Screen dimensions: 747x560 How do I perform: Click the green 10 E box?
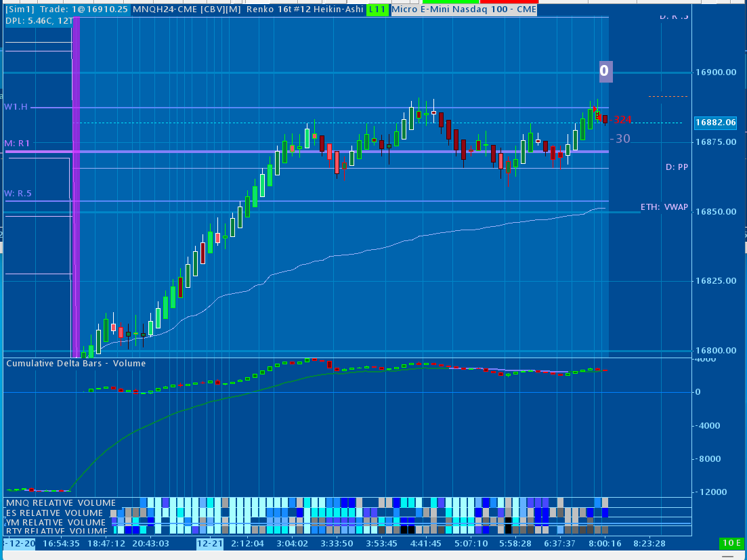click(x=731, y=543)
